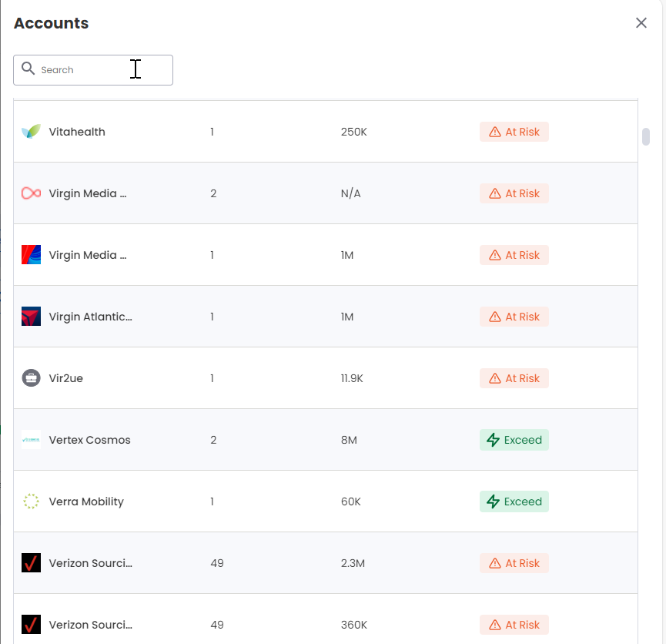666x644 pixels.
Task: Click At Risk badge for Virgin Atlantic
Action: [514, 317]
